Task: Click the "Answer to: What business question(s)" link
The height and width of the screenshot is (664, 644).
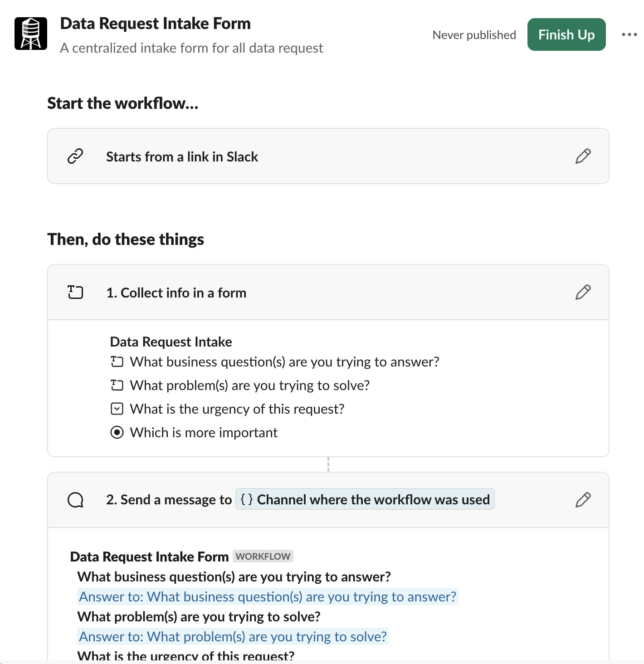Action: [268, 596]
